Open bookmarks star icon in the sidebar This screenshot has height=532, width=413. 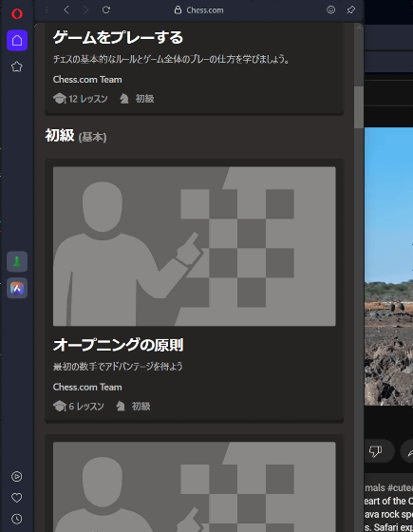click(17, 66)
